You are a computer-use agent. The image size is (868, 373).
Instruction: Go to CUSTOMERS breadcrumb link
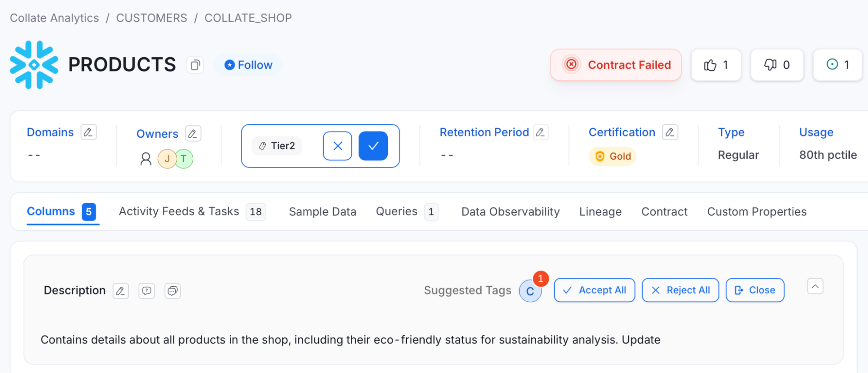click(x=152, y=18)
